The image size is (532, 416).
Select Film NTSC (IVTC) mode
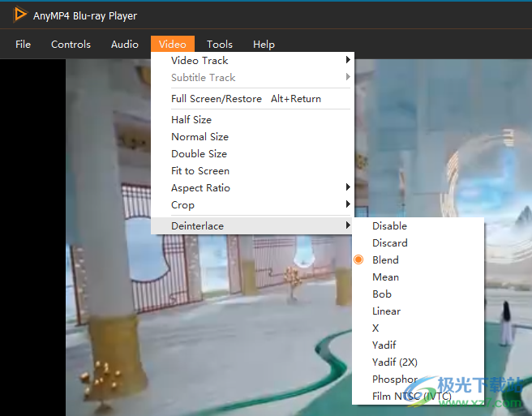pos(418,396)
